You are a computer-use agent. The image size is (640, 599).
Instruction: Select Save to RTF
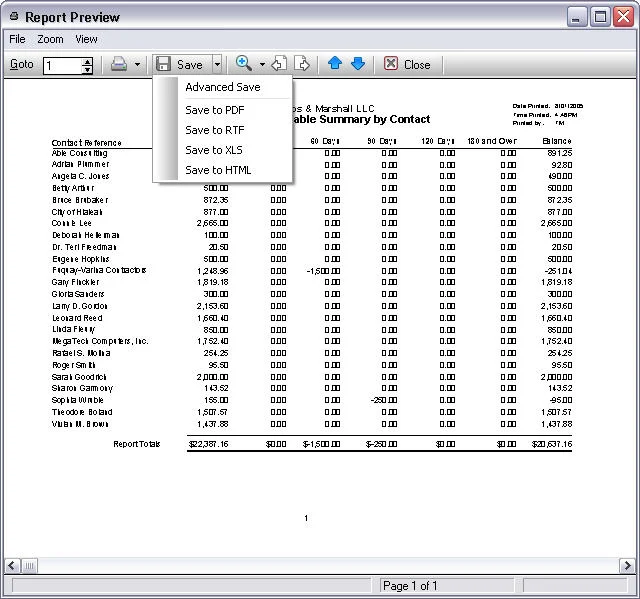pyautogui.click(x=215, y=130)
